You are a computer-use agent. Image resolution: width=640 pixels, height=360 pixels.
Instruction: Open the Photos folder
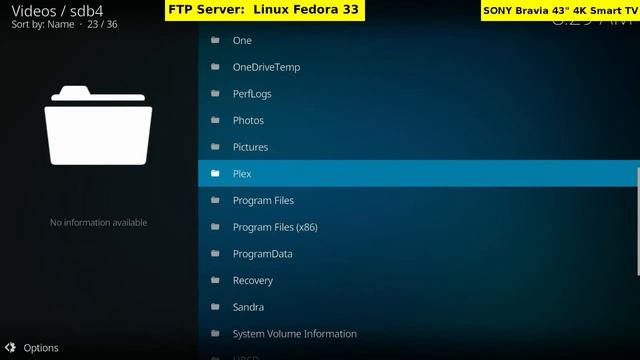pos(419,120)
